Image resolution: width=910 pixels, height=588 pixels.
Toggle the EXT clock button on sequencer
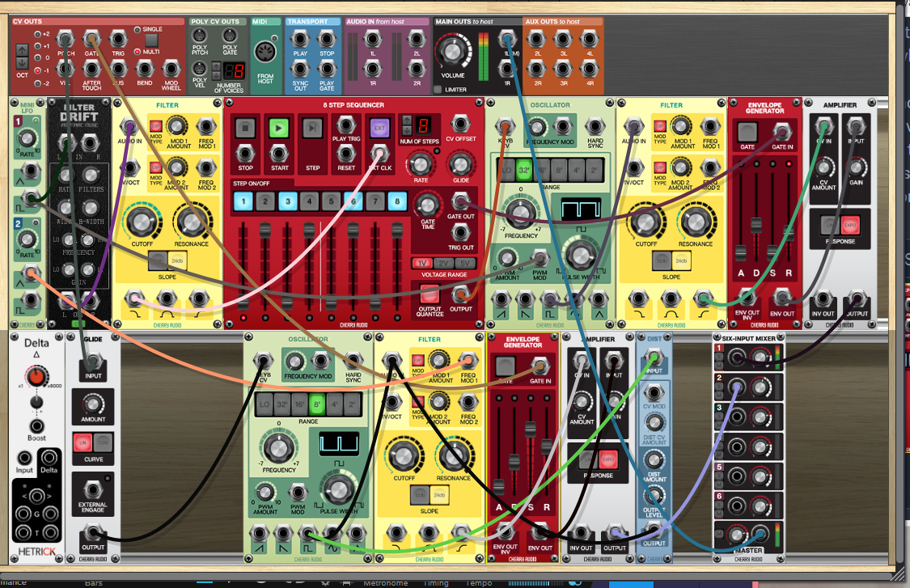coord(379,128)
